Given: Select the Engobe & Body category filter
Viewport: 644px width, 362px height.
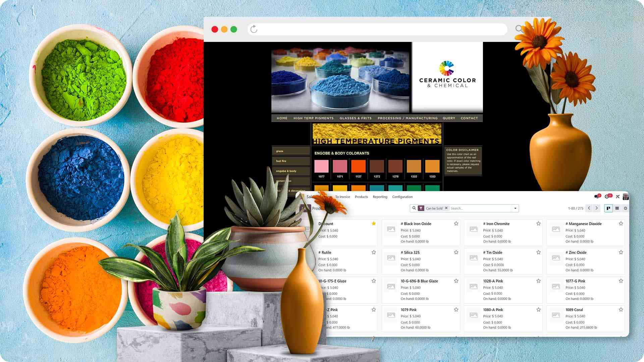Looking at the screenshot, I should [286, 171].
